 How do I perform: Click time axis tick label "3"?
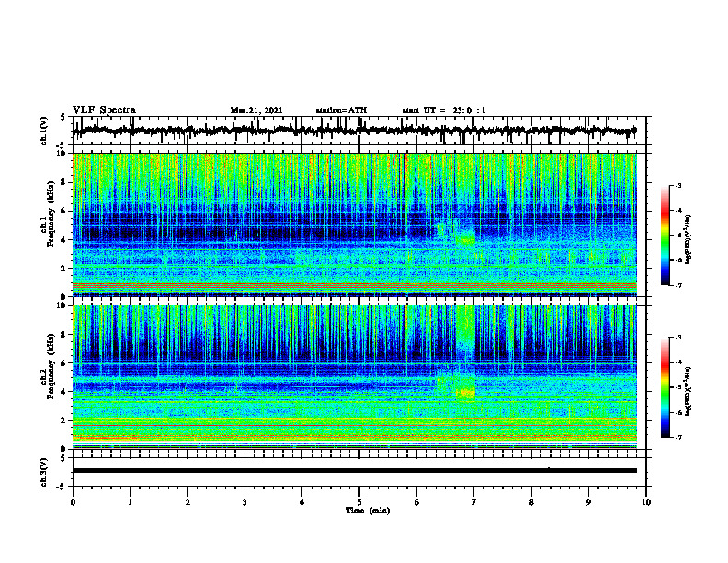click(x=245, y=502)
